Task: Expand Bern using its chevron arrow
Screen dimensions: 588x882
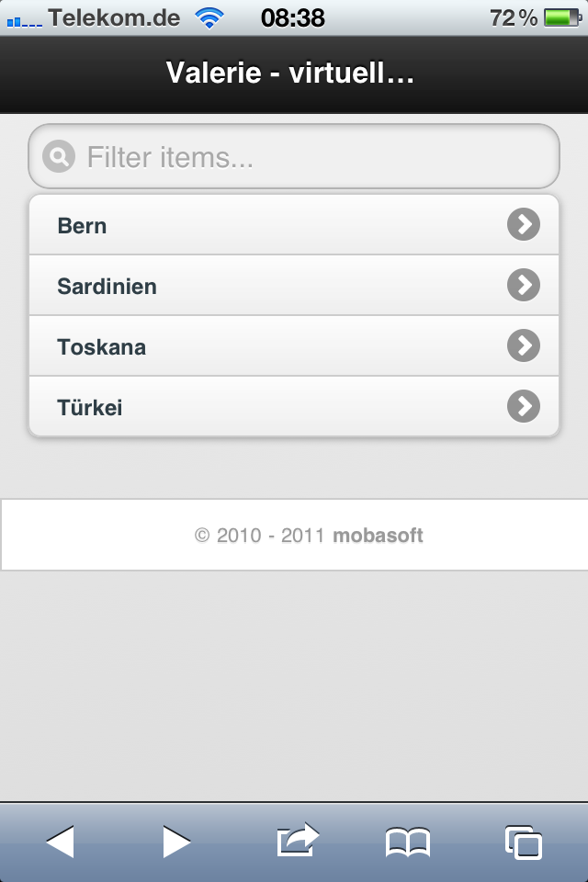Action: (524, 225)
